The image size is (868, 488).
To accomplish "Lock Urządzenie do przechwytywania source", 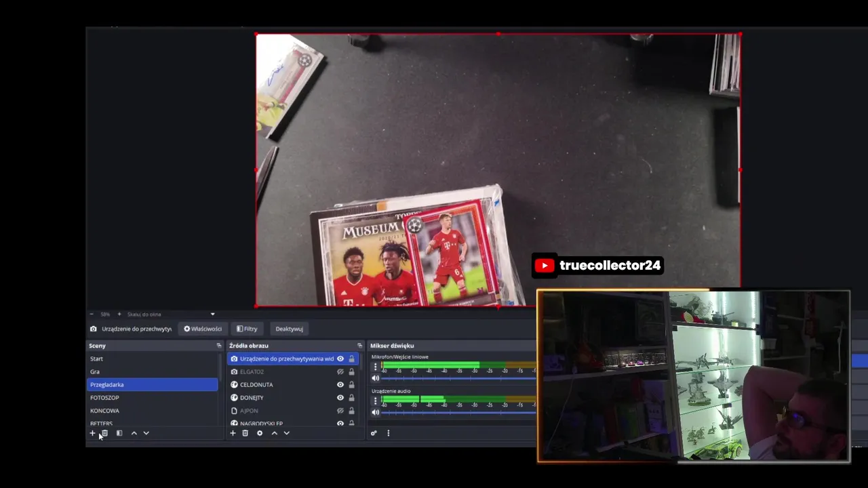I will (351, 359).
